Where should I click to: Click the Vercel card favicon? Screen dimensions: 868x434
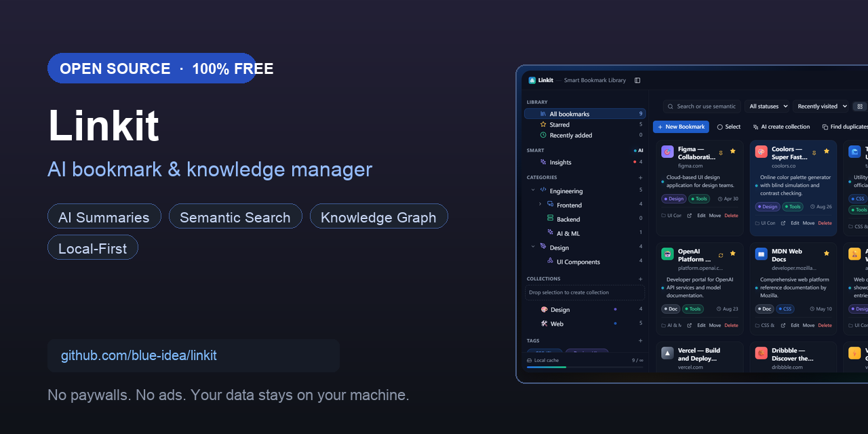(x=667, y=353)
